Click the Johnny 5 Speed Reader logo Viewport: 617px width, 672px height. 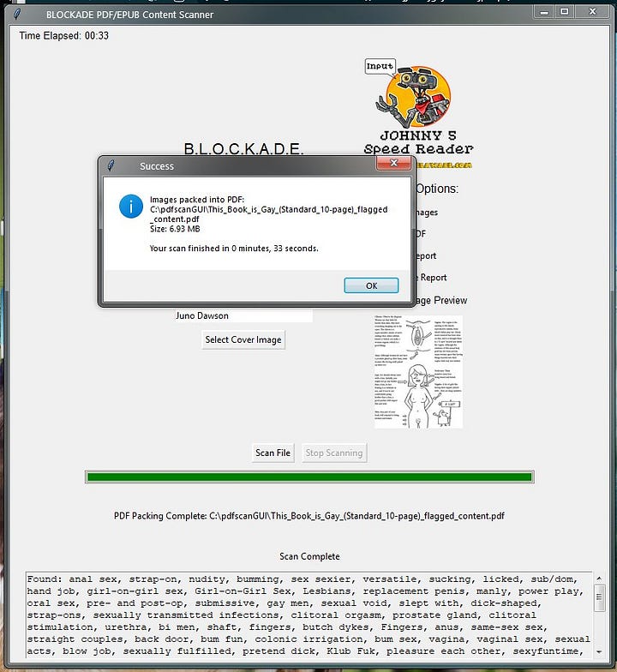(x=418, y=113)
